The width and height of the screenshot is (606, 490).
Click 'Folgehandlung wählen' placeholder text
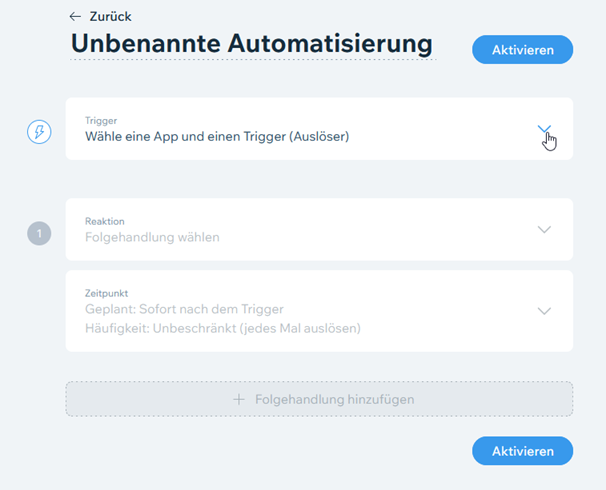point(152,237)
